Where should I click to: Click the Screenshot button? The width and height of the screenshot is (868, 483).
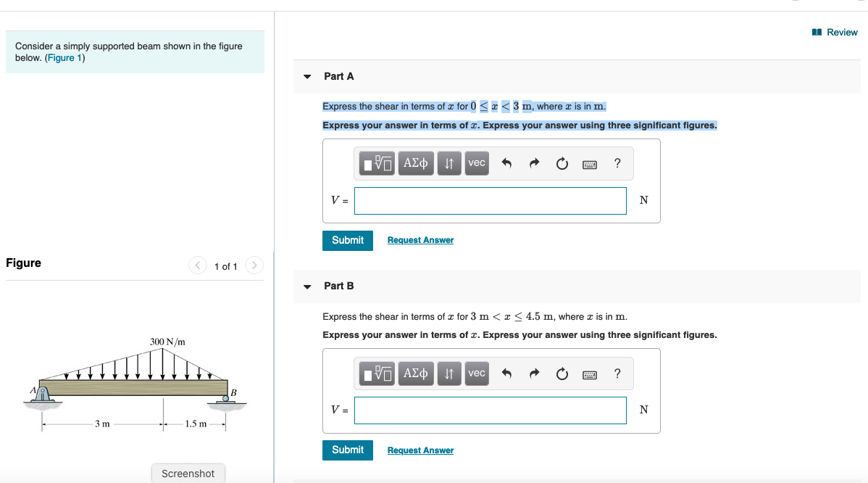pyautogui.click(x=188, y=474)
